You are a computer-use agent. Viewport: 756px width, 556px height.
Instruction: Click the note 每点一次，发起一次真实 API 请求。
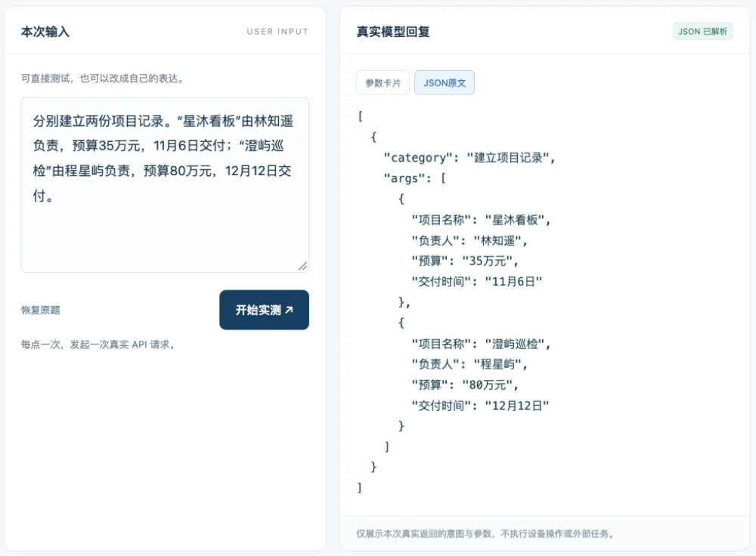(100, 344)
